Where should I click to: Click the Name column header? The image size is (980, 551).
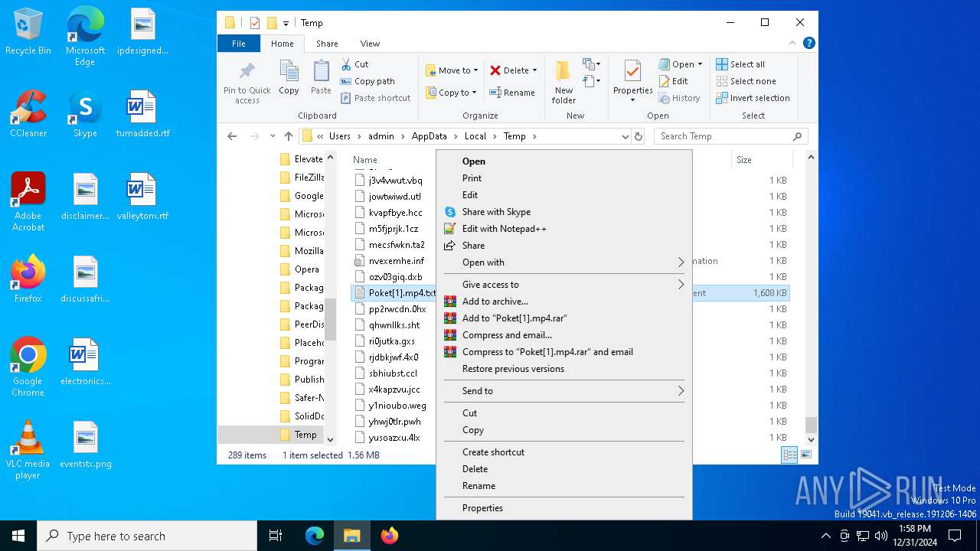coord(365,160)
